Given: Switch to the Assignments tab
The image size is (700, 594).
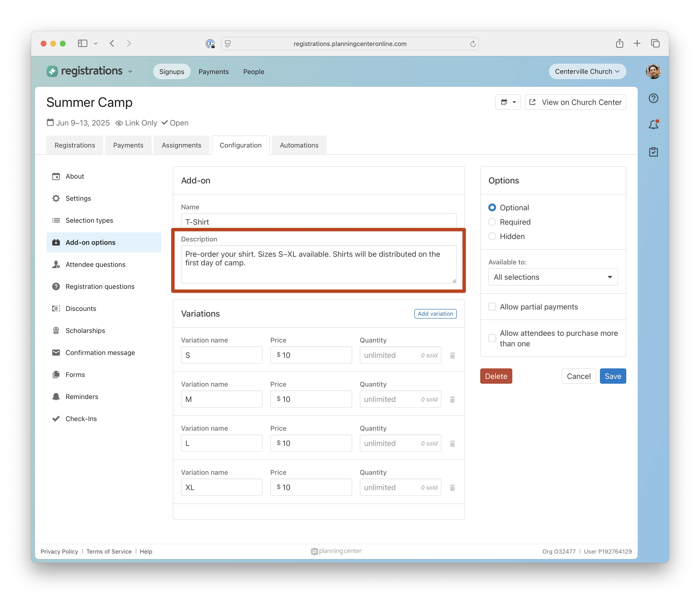Looking at the screenshot, I should 181,145.
